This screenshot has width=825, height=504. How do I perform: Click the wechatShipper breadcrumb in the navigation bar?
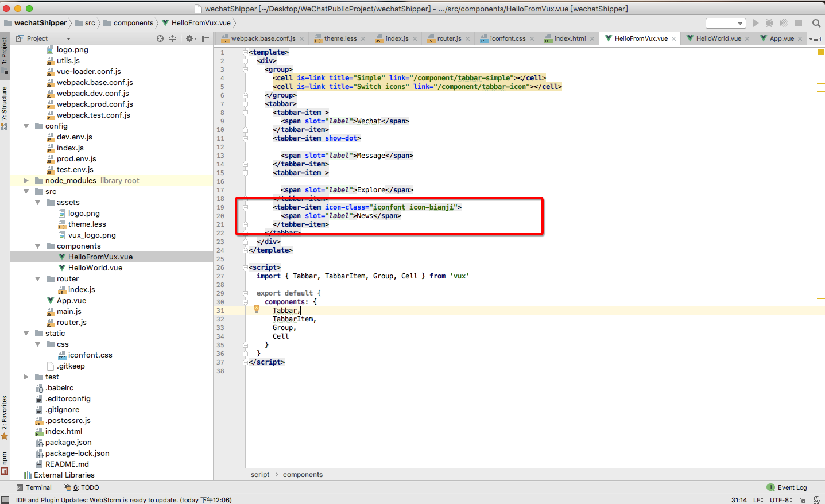[x=36, y=23]
